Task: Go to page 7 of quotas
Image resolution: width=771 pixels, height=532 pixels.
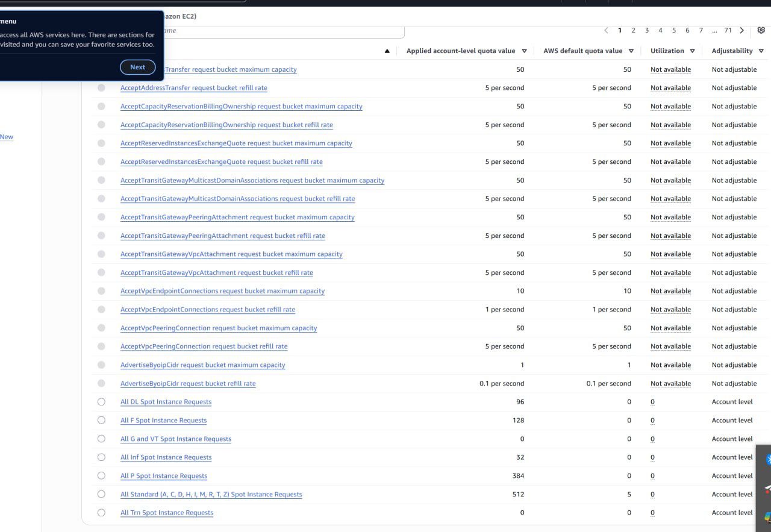Action: coord(701,30)
